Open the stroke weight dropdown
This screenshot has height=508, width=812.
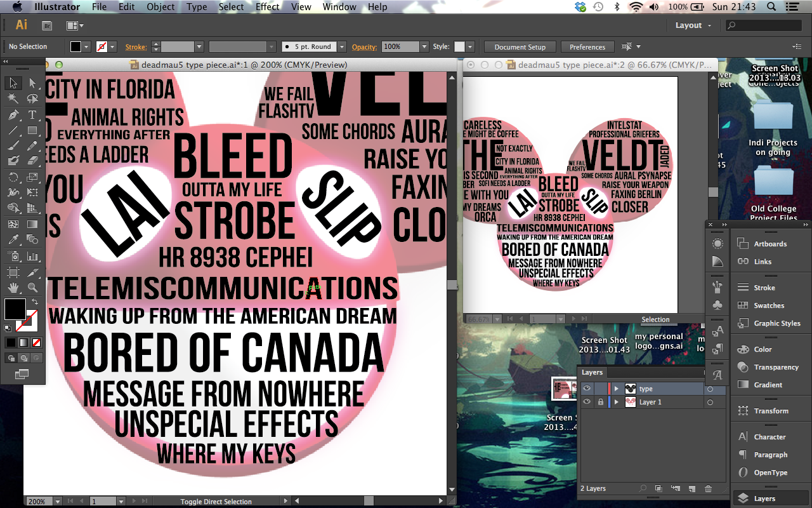click(x=199, y=47)
